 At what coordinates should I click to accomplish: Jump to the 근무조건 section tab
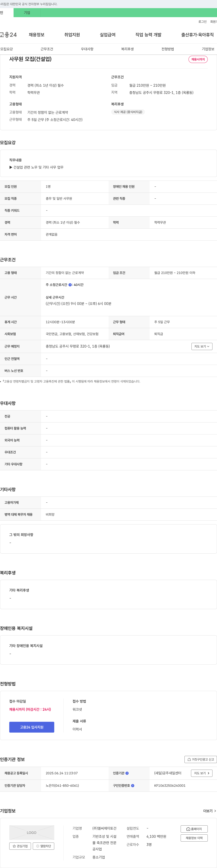(47, 49)
